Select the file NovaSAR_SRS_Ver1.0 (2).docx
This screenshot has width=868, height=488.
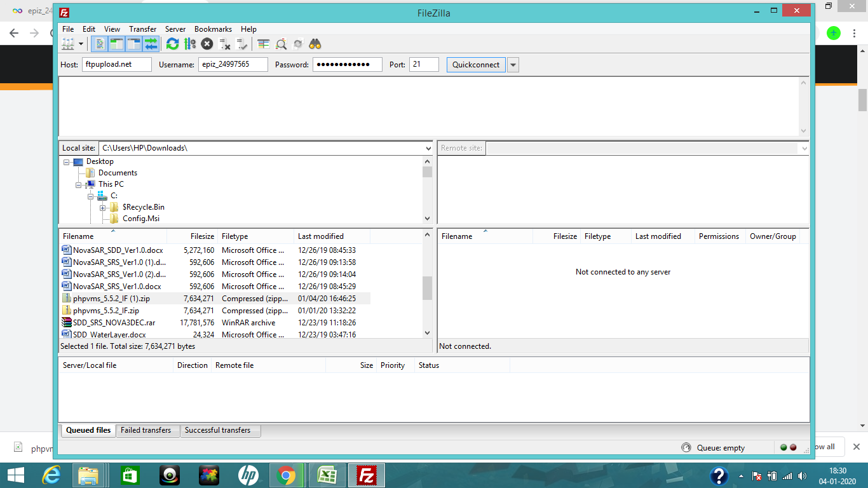pyautogui.click(x=215, y=274)
